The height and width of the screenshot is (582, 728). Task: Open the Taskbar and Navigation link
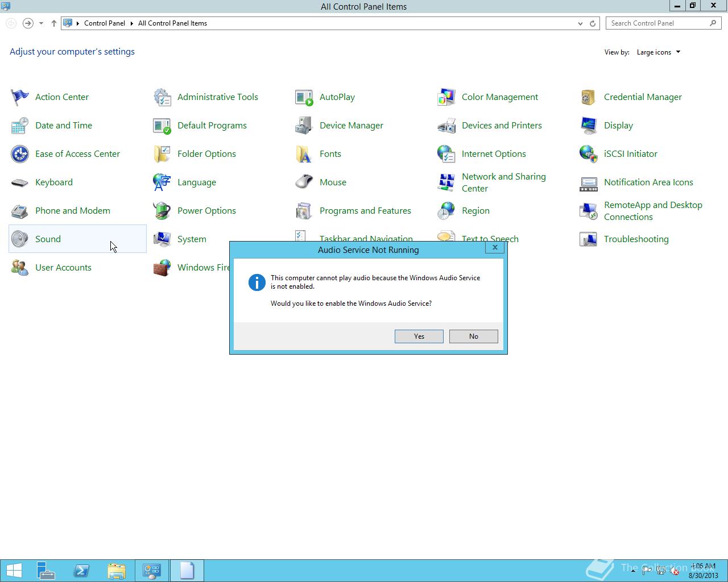(366, 238)
